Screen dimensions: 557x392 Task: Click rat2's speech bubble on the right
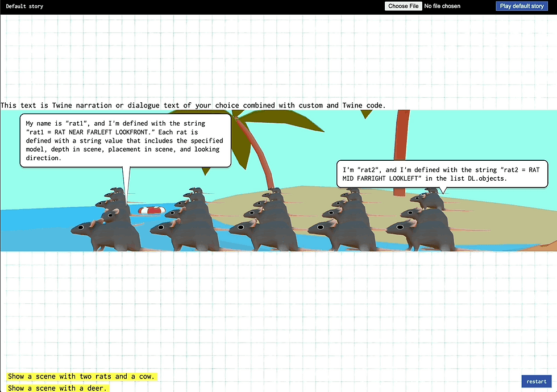442,174
